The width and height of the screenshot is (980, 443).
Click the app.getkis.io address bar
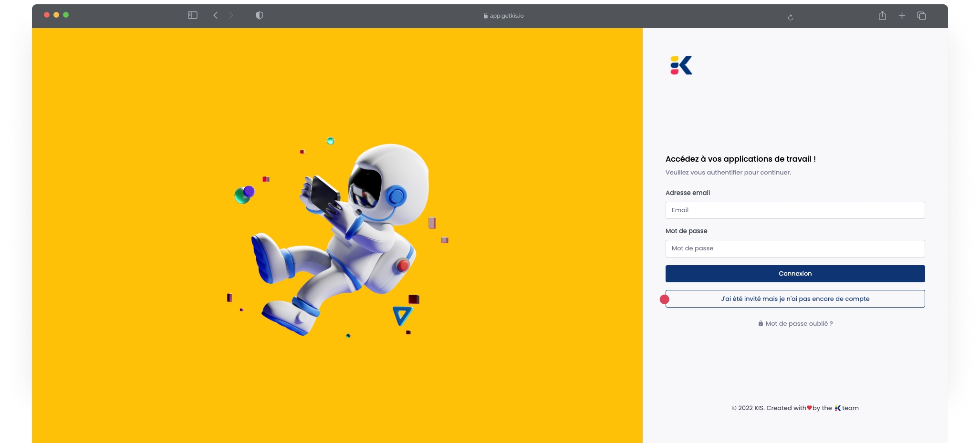point(504,16)
